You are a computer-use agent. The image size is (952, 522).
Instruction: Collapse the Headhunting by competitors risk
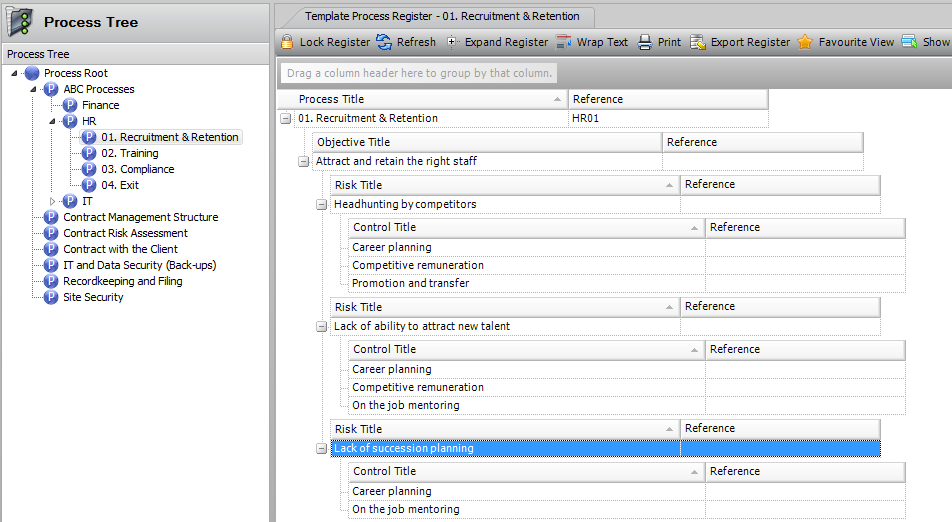tap(322, 205)
